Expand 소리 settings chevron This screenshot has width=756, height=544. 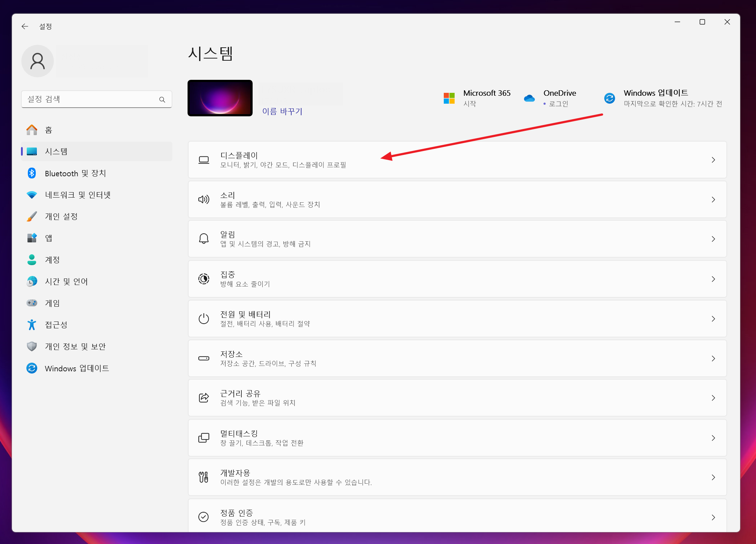click(x=713, y=199)
